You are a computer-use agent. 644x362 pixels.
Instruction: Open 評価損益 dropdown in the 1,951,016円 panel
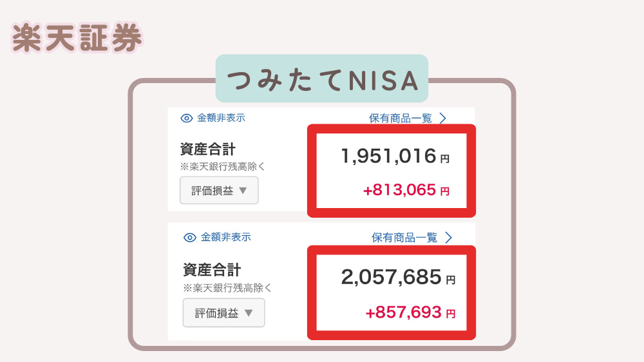(219, 190)
